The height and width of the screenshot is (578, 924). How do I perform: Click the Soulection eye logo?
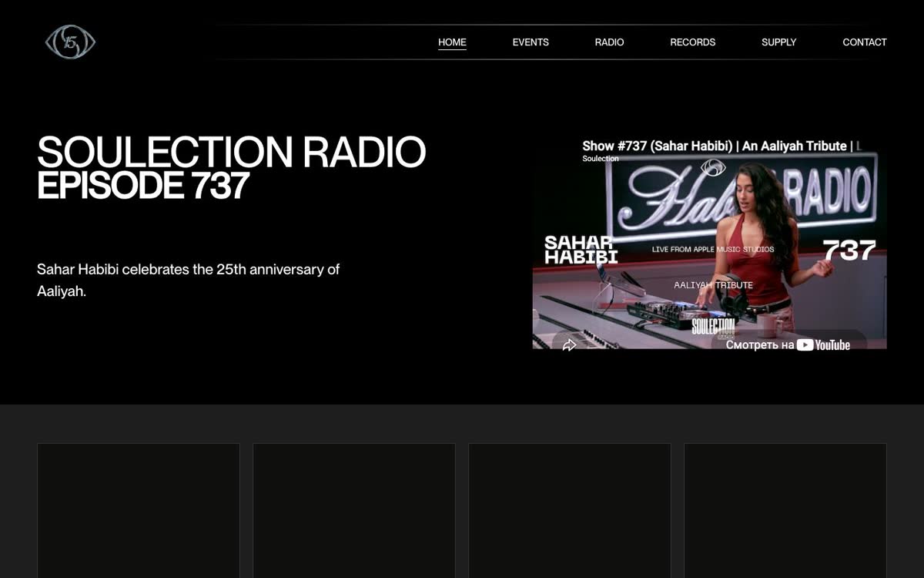click(70, 42)
